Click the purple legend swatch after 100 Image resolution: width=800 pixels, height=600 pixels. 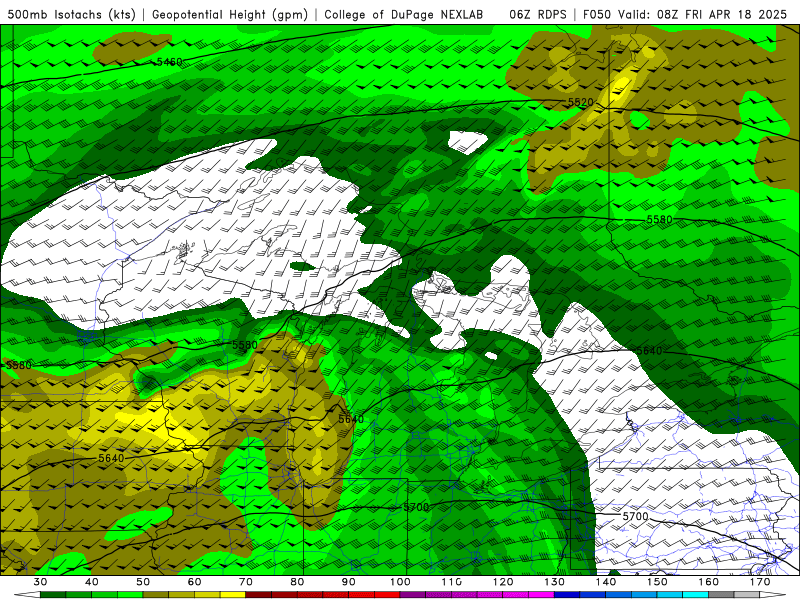[x=413, y=595]
